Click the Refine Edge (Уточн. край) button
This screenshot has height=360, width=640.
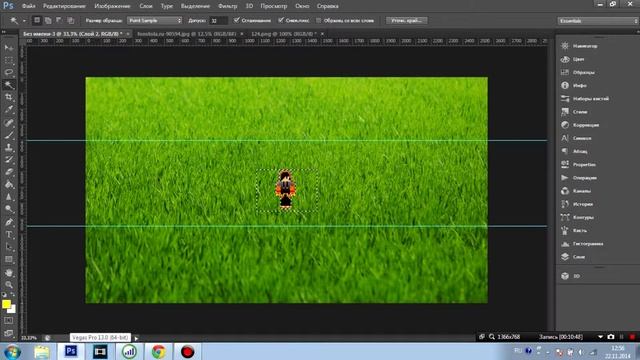pyautogui.click(x=407, y=20)
